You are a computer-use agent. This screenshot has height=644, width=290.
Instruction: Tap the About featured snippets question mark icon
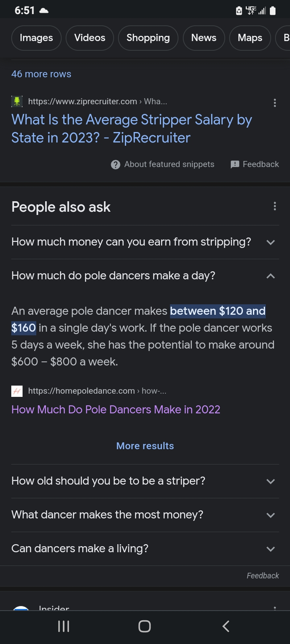116,165
